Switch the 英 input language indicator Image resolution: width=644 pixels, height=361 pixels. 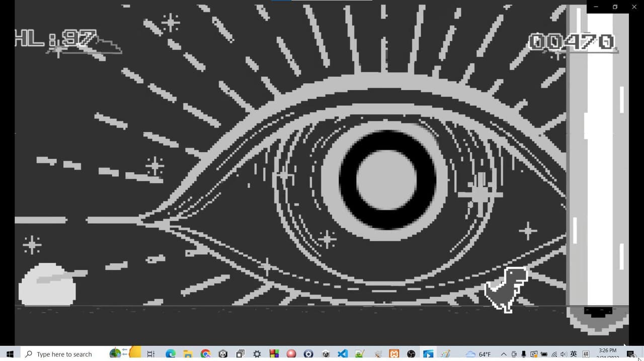coord(574,354)
